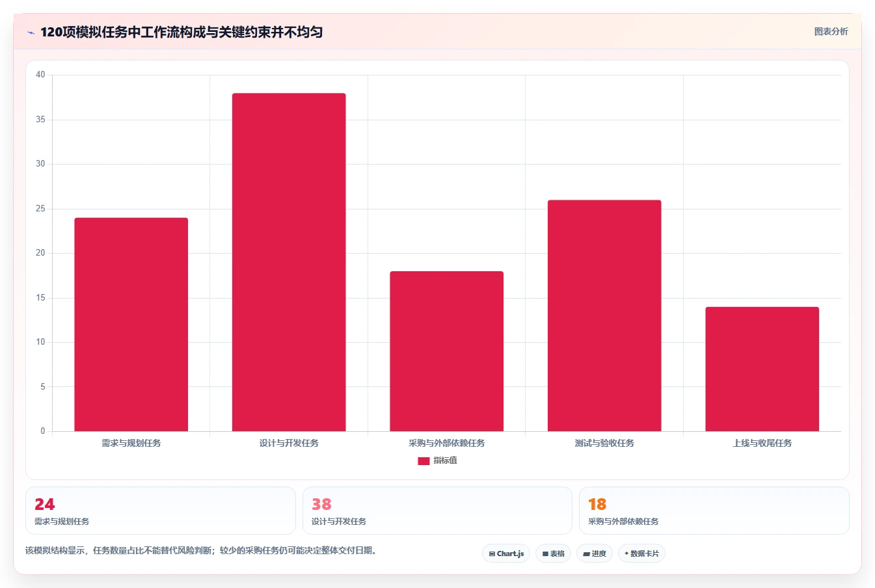The width and height of the screenshot is (875, 588).
Task: Click the y-axis value 25
Action: coord(40,209)
